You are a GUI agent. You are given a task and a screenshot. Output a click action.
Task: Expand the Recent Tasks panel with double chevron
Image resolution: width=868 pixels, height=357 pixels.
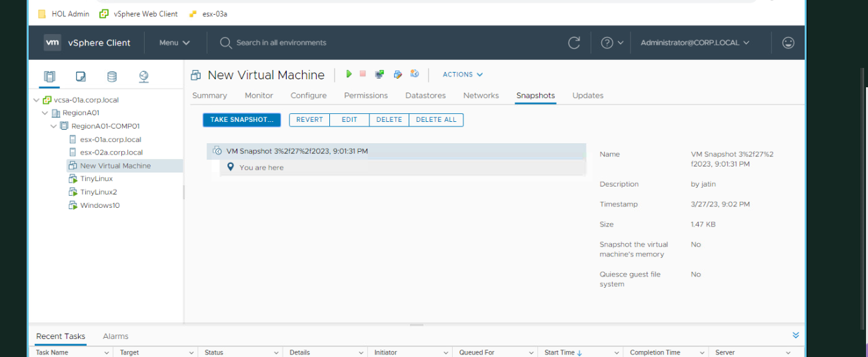click(x=795, y=335)
